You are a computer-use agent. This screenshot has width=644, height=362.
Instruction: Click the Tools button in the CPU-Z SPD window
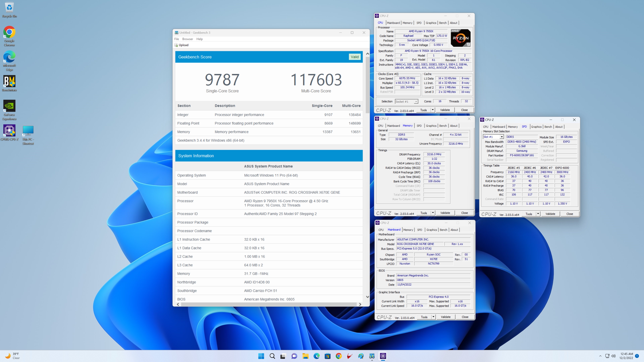(529, 214)
